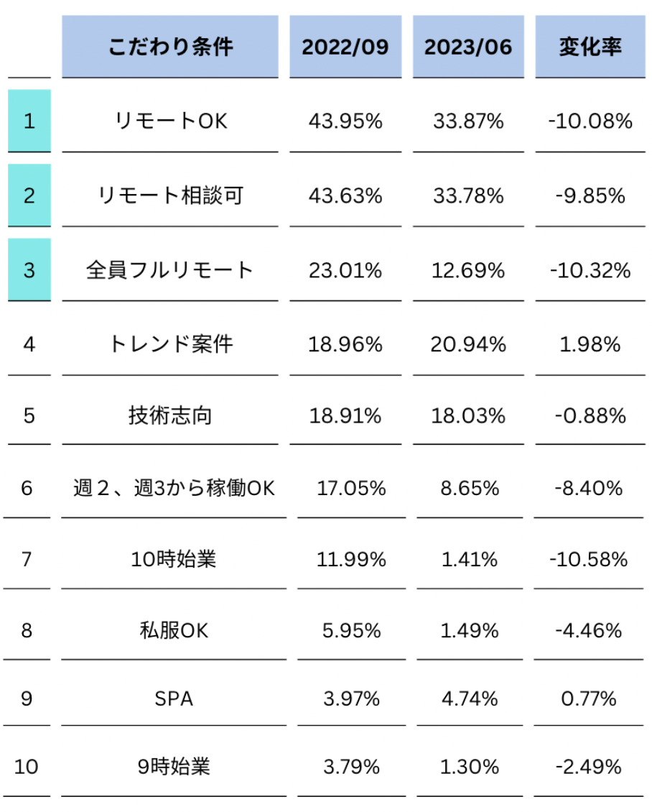Click the 週2、週3から稼働OK cell
This screenshot has width=652, height=812.
[173, 489]
